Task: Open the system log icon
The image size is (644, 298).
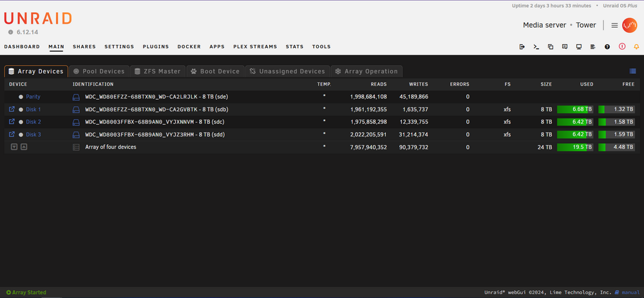Action: [x=592, y=47]
